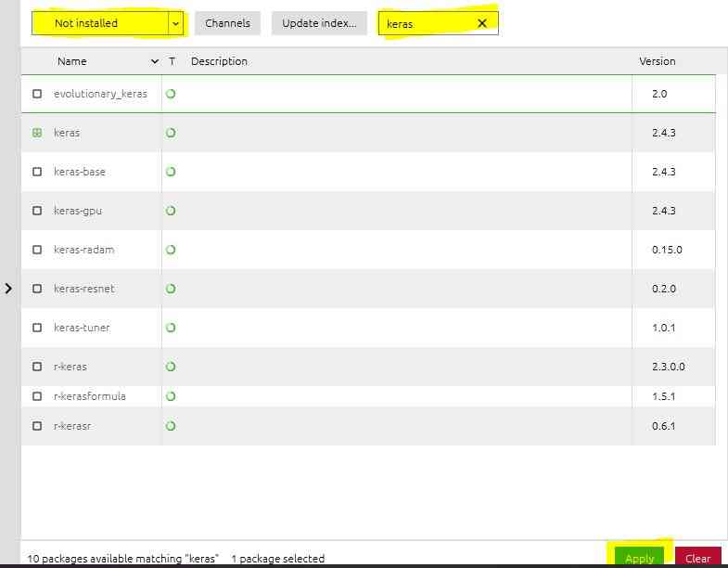Click the Apply button
Viewport: 728px width, 568px height.
pyautogui.click(x=639, y=556)
